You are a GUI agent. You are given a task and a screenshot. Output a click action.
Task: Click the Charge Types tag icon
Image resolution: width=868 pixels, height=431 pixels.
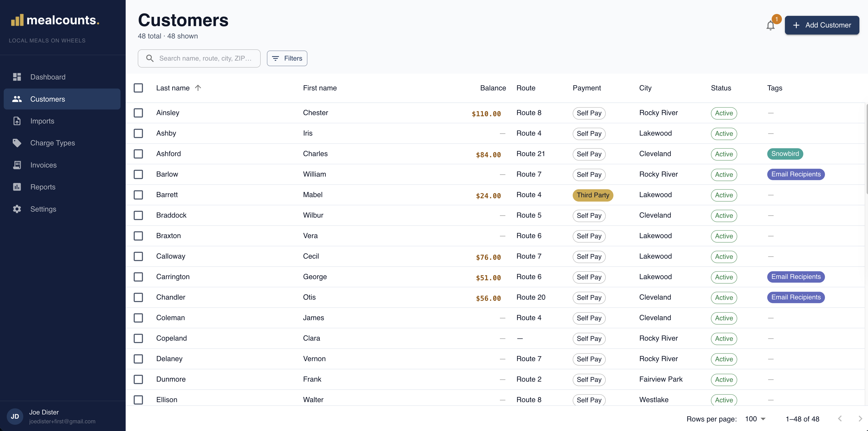coord(17,143)
